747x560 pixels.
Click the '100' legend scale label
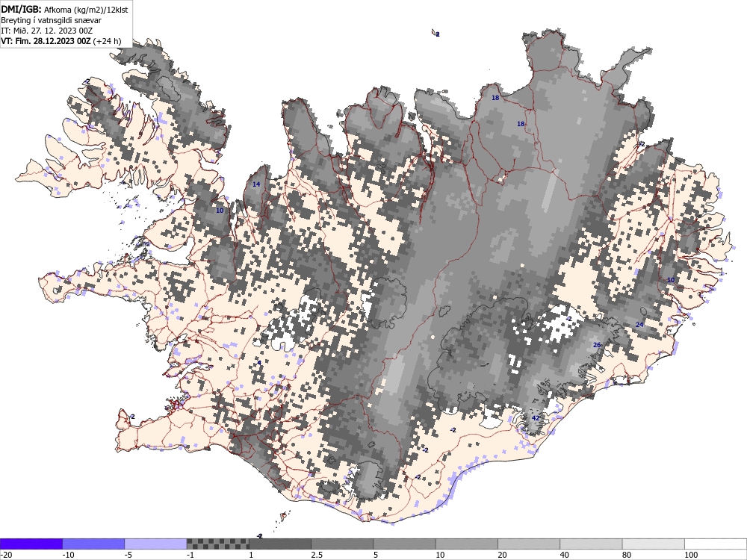[691, 555]
